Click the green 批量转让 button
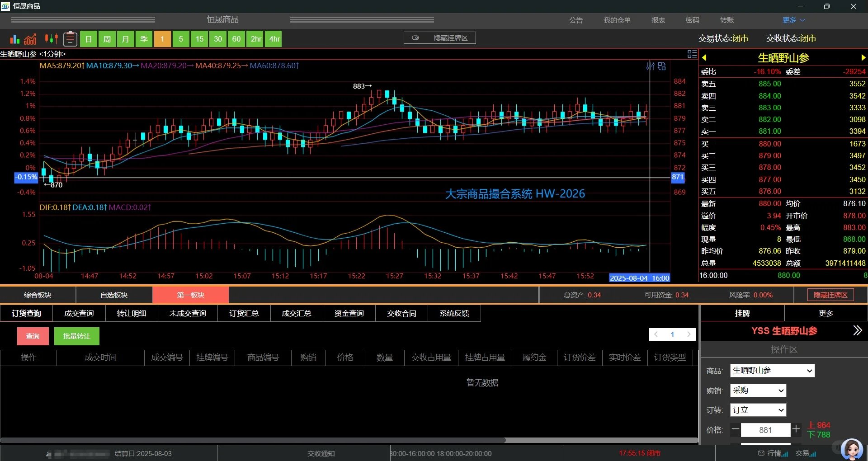The image size is (868, 461). click(77, 336)
